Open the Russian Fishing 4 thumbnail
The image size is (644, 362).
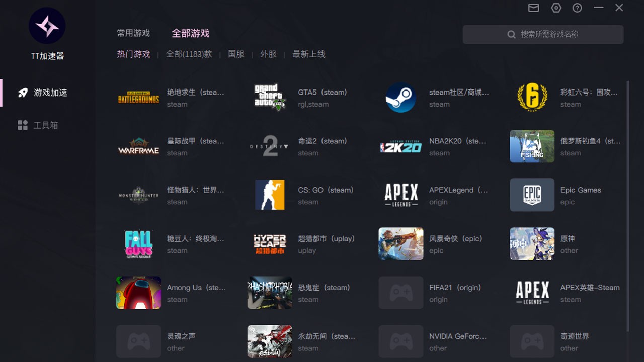pos(532,146)
